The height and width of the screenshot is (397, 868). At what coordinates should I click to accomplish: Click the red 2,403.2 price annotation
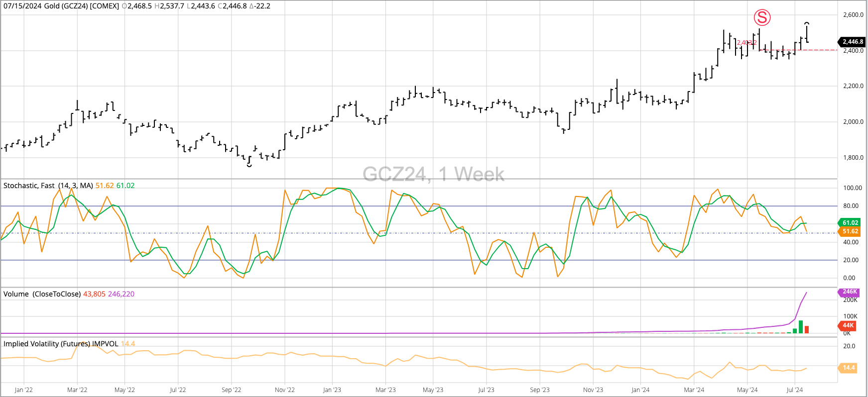click(746, 43)
